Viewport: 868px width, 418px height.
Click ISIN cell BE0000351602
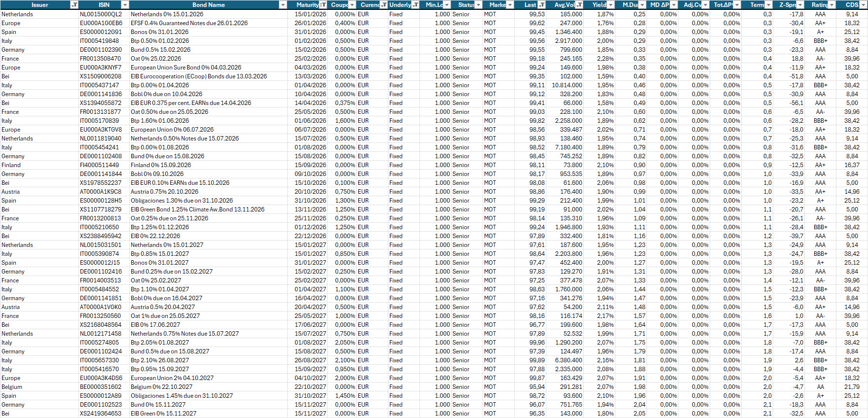click(101, 387)
